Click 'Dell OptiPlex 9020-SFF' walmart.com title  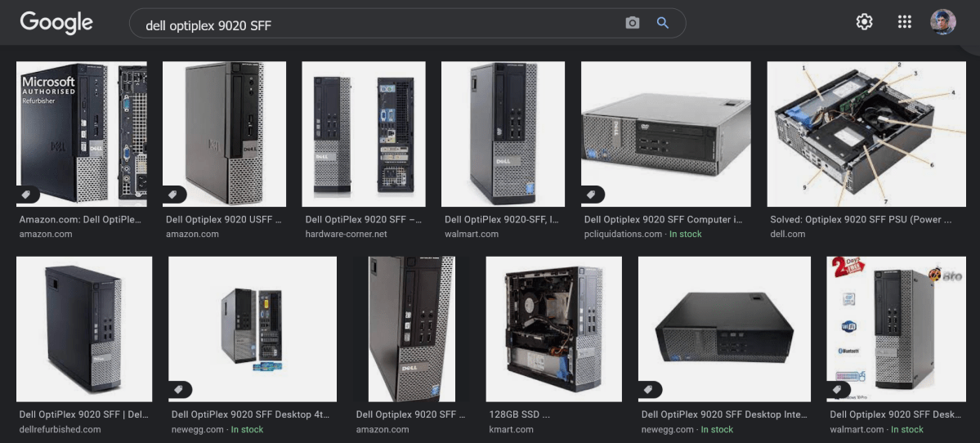502,220
